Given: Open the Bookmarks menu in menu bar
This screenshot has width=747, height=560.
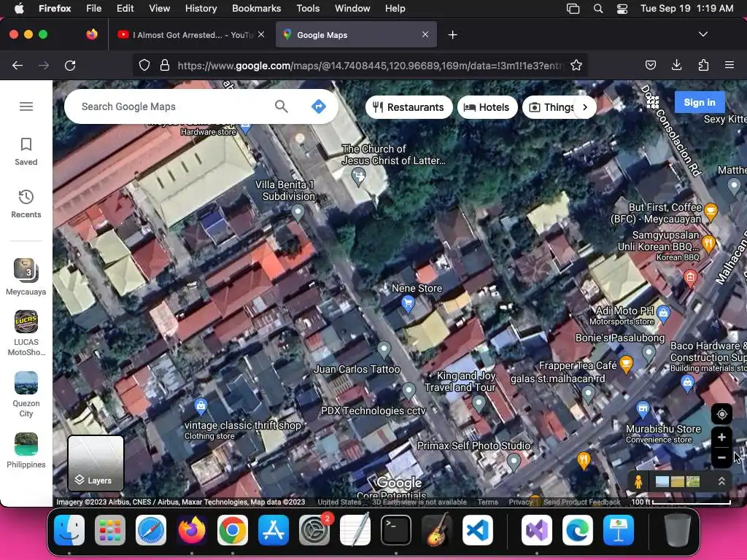Looking at the screenshot, I should (x=256, y=8).
